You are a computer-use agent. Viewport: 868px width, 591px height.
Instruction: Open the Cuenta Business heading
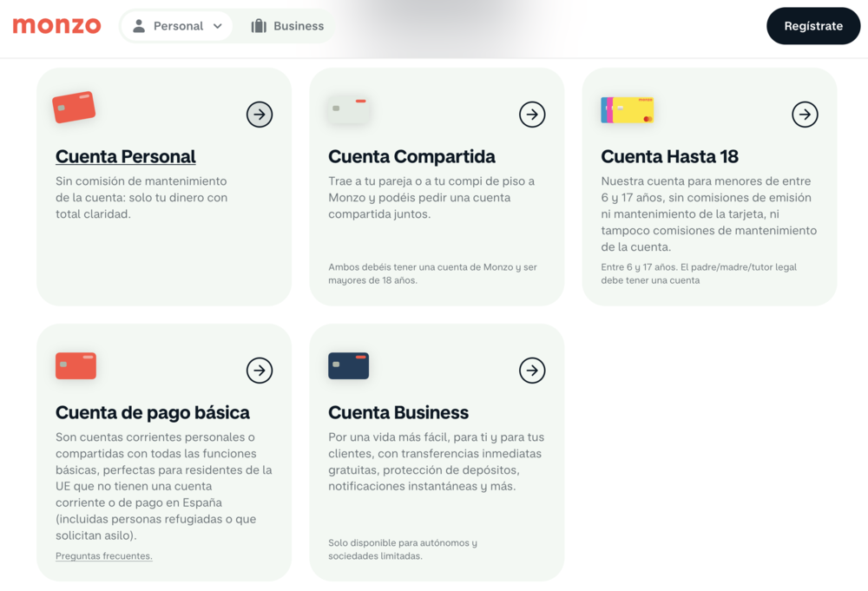click(x=398, y=412)
